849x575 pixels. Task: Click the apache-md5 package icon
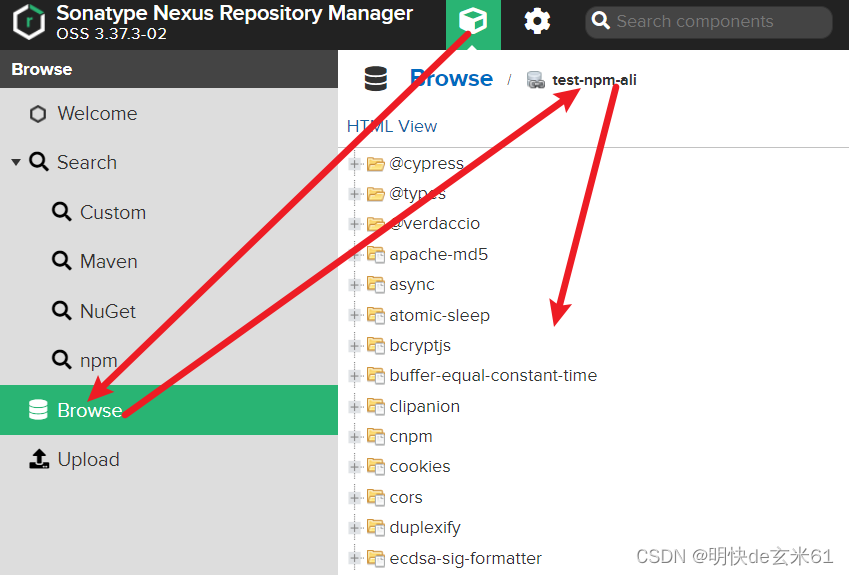point(376,254)
